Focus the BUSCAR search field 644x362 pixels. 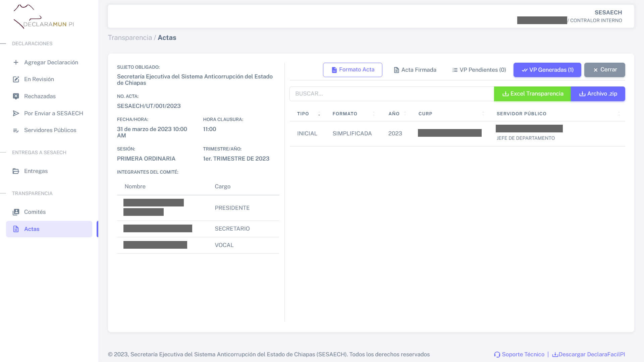coord(392,94)
